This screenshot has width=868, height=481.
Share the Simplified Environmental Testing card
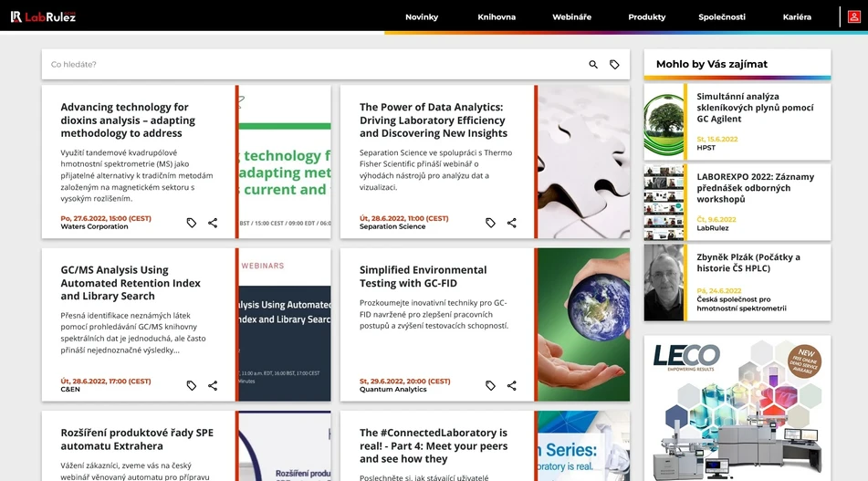click(x=511, y=385)
